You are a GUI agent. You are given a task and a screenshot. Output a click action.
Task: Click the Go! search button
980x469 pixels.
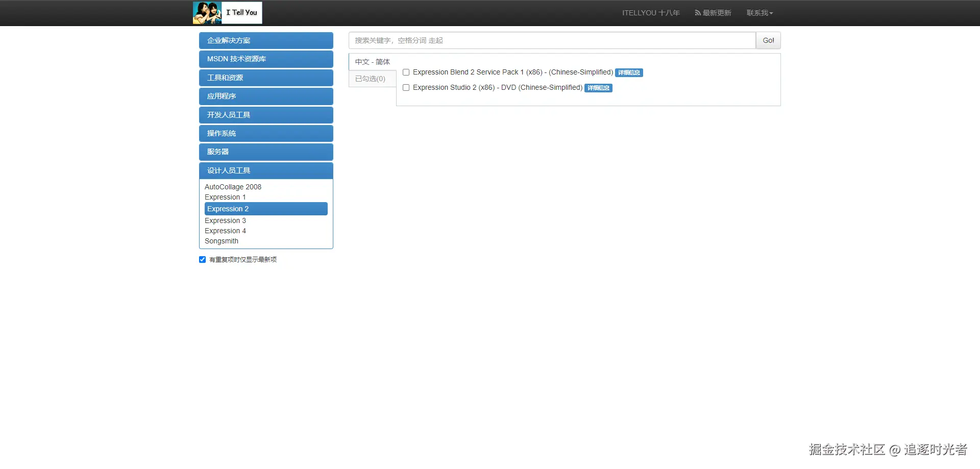coord(768,40)
